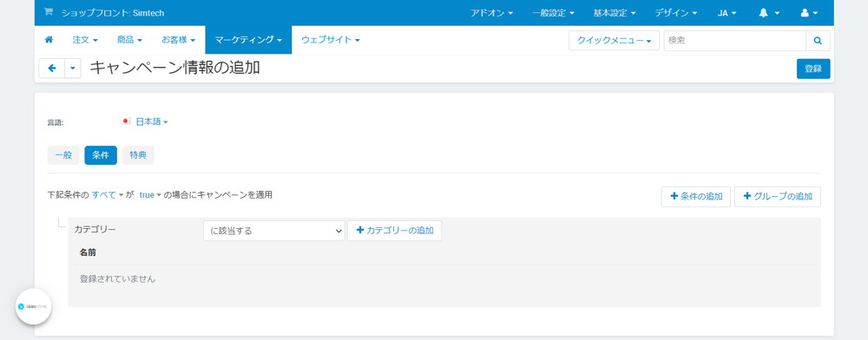This screenshot has width=868, height=340.
Task: Switch to the 条件 tab
Action: [101, 155]
